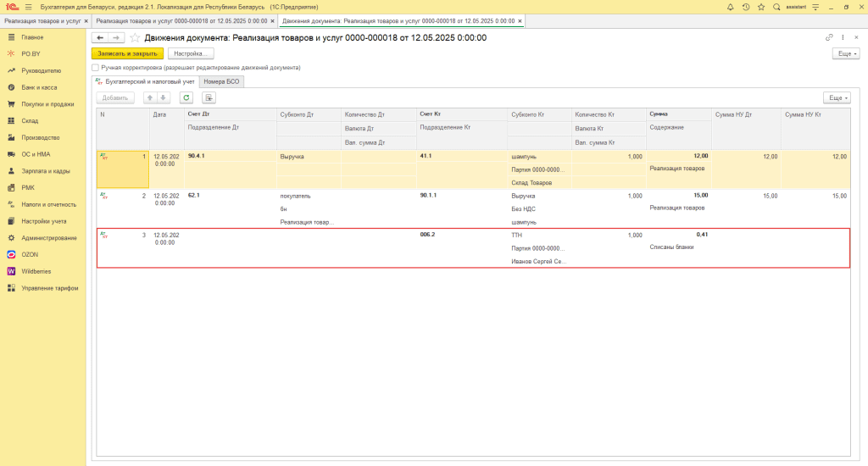The height and width of the screenshot is (466, 868).
Task: Select Бухгалтерский и налоговый учет tab
Action: [x=145, y=81]
